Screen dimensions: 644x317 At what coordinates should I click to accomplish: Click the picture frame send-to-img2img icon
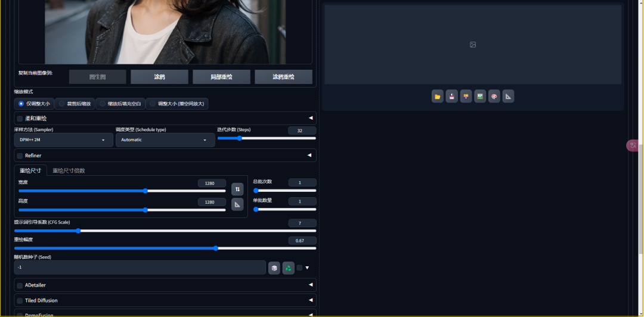[480, 97]
